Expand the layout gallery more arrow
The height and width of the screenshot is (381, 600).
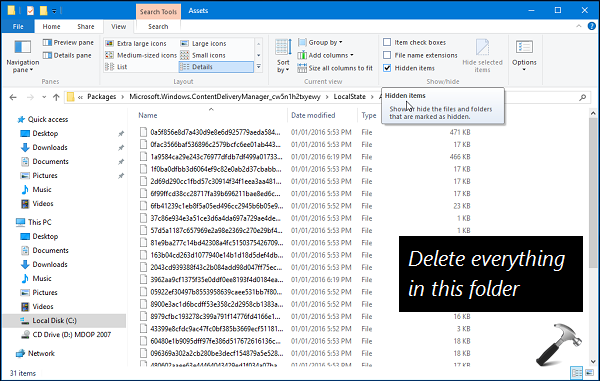[259, 67]
